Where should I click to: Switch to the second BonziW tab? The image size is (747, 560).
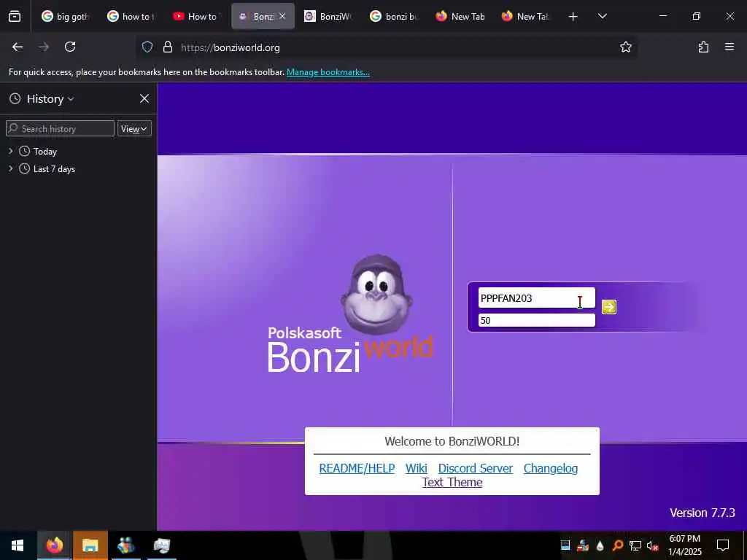[328, 16]
